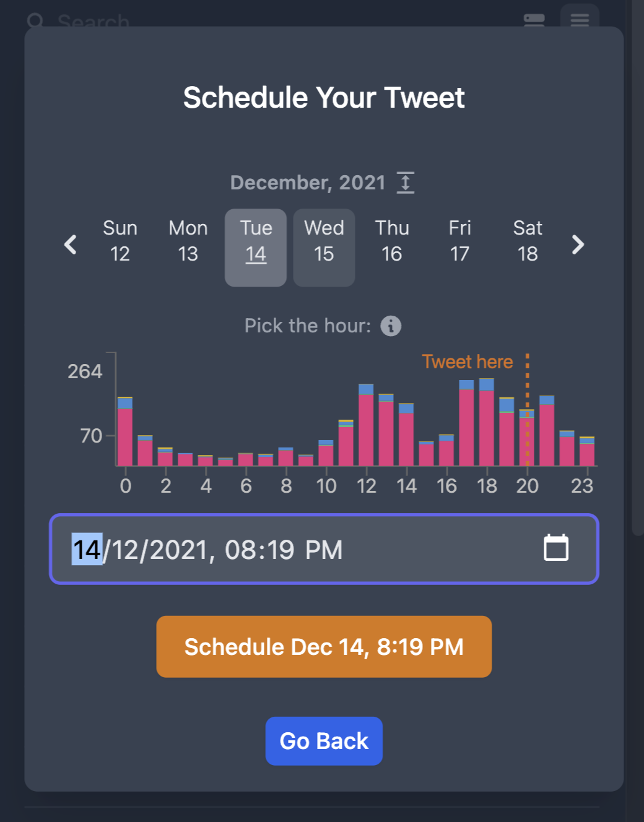Select Wed 15 in the day picker
Viewport: 644px width, 822px height.
point(324,247)
